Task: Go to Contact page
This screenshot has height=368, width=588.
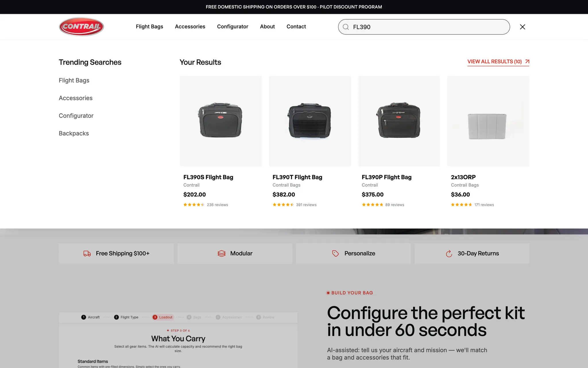Action: (296, 26)
